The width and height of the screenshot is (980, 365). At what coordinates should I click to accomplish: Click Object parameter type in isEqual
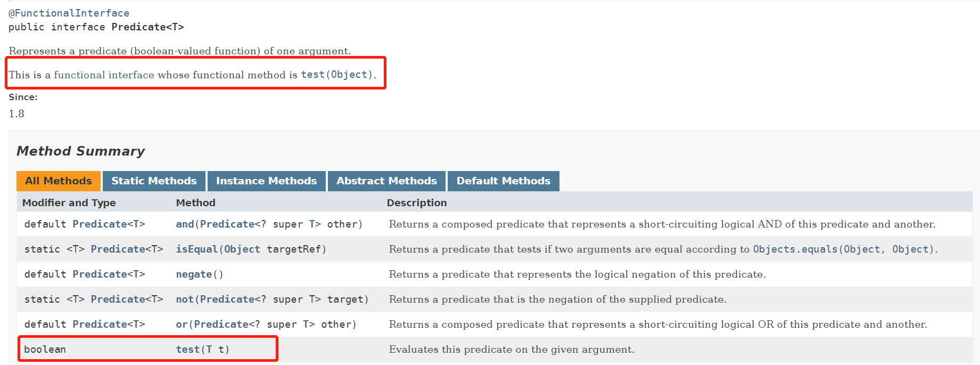tap(242, 249)
